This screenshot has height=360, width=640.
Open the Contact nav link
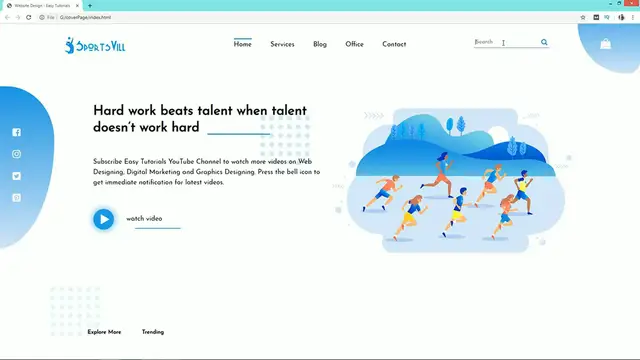(x=394, y=44)
